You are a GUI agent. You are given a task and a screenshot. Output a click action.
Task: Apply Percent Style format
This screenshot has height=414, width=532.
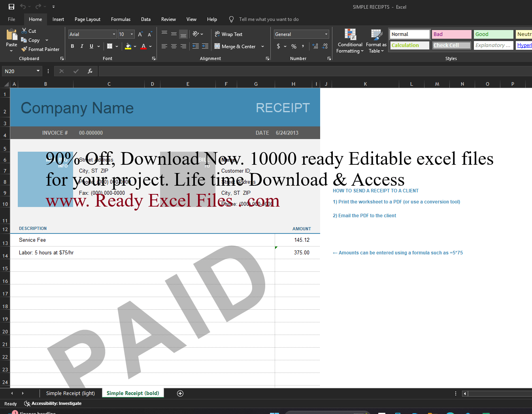pos(294,46)
